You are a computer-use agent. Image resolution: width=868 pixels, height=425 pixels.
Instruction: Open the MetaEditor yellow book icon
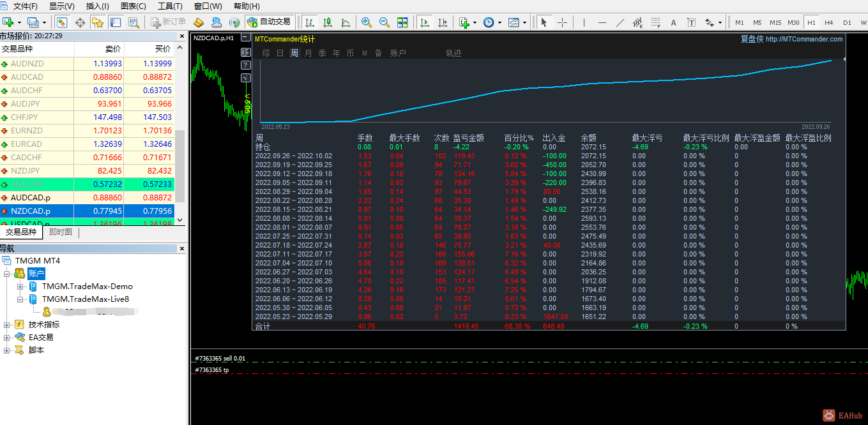pyautogui.click(x=199, y=22)
